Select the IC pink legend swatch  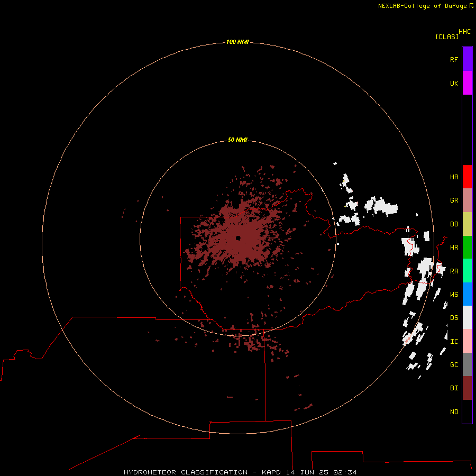pyautogui.click(x=467, y=341)
